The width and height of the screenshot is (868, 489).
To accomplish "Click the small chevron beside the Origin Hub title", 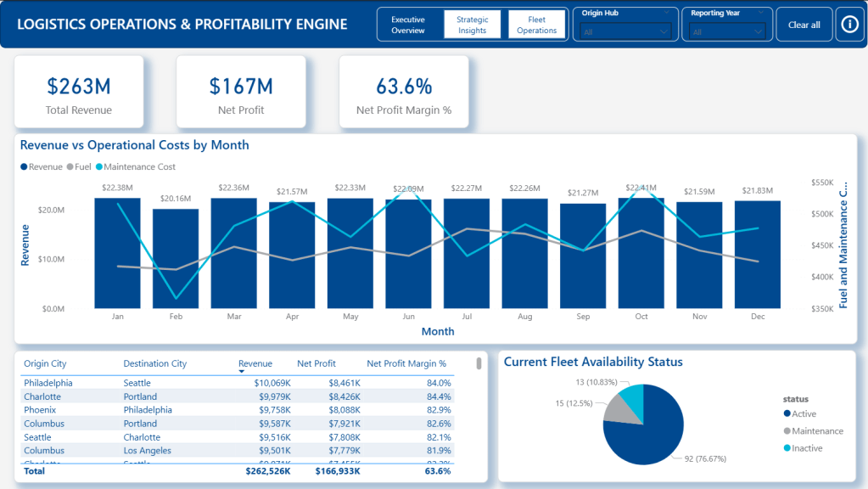I will point(668,14).
